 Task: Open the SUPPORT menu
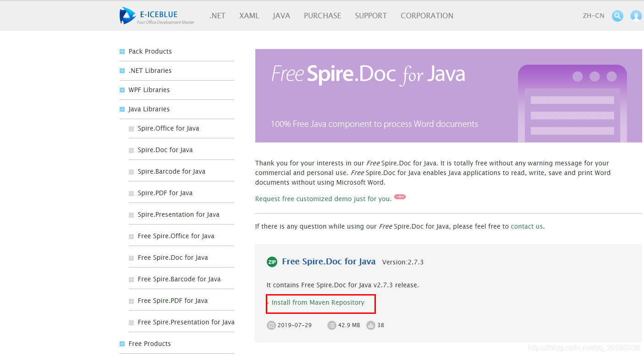[371, 16]
